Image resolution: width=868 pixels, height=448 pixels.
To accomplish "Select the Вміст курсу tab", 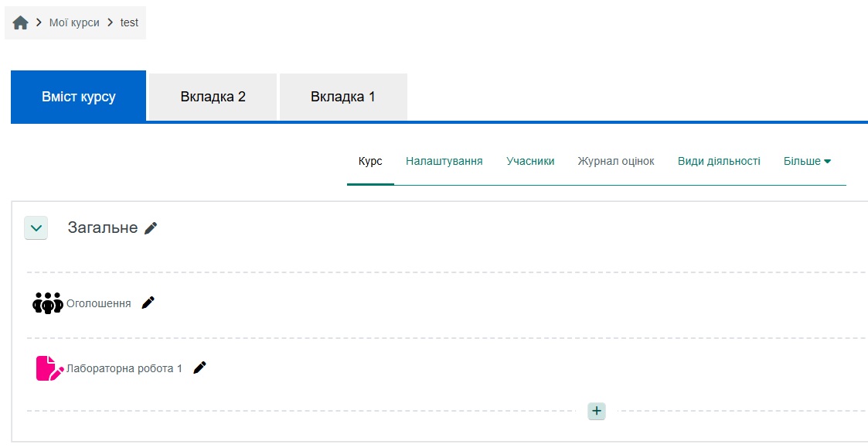I will (79, 97).
